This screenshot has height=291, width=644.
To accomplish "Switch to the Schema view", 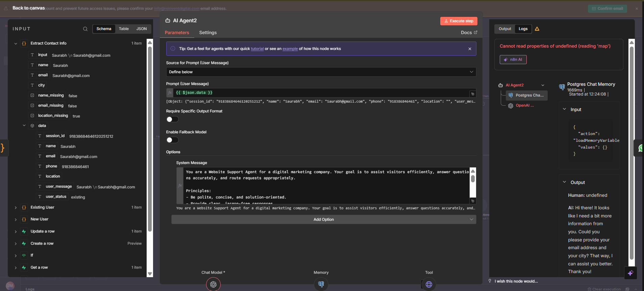I will click(104, 29).
